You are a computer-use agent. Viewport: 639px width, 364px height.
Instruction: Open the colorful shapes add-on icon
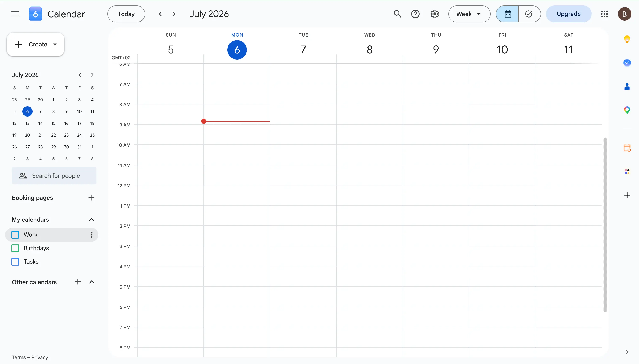pyautogui.click(x=627, y=171)
